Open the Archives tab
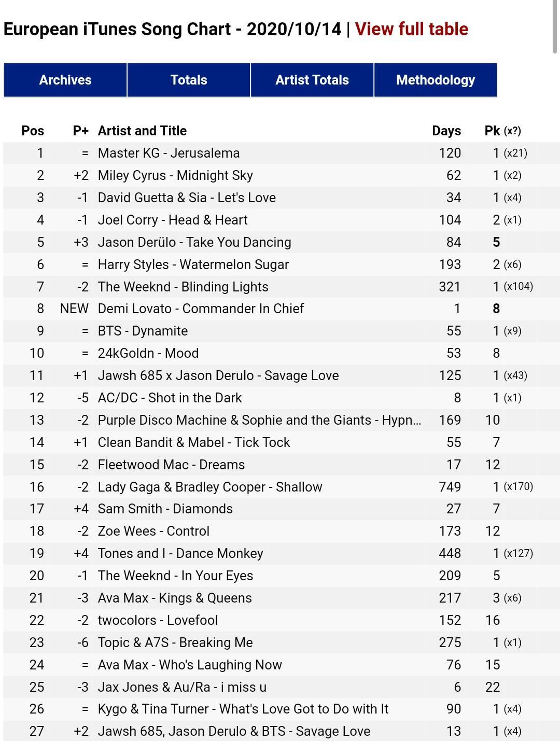 [65, 80]
